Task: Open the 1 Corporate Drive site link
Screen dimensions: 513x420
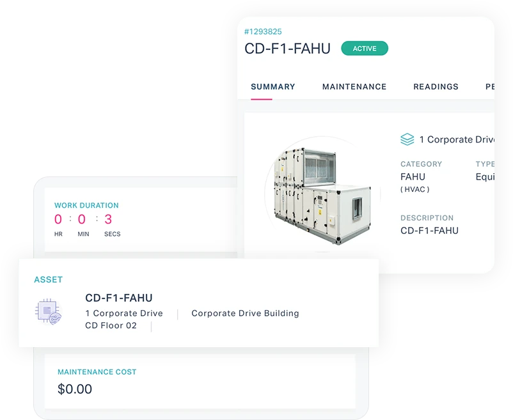Action: (x=456, y=139)
